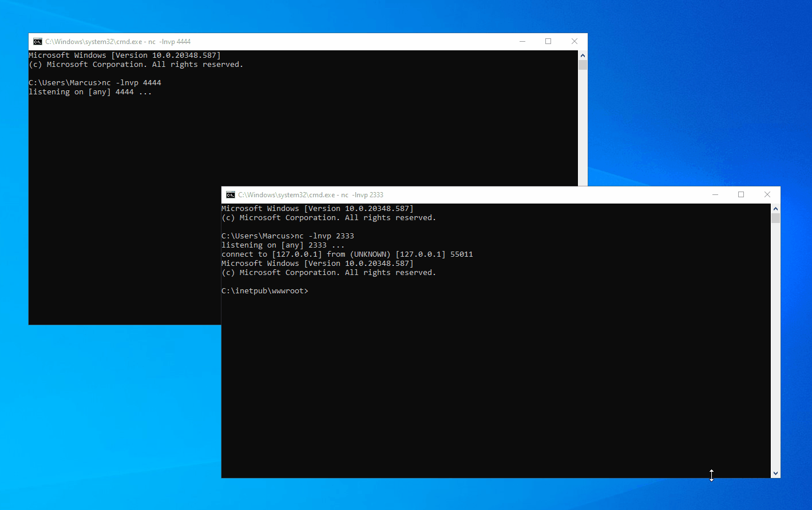Viewport: 812px width, 510px height.
Task: Click 'C:\Users\Marcus>nc -lnvp 2333' command line
Action: (288, 236)
